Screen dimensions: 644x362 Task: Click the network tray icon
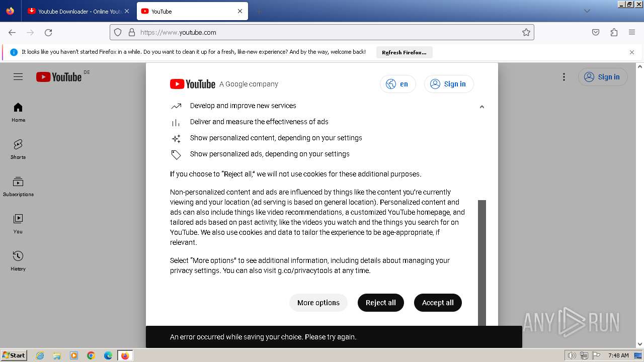click(584, 355)
